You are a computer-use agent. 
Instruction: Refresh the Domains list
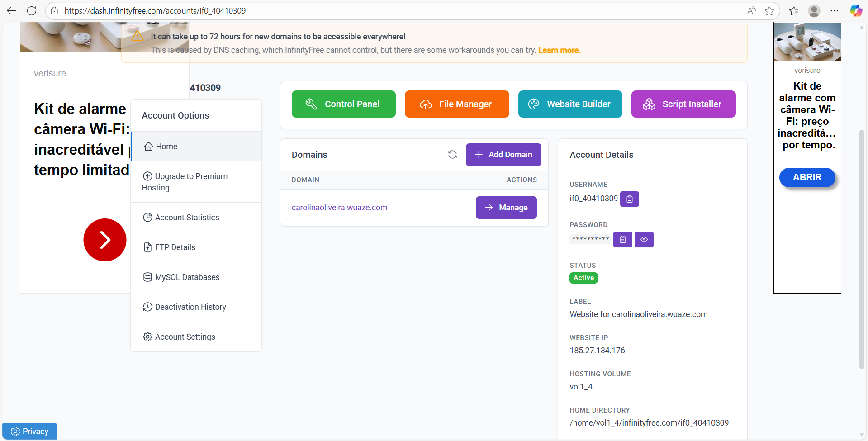point(452,155)
